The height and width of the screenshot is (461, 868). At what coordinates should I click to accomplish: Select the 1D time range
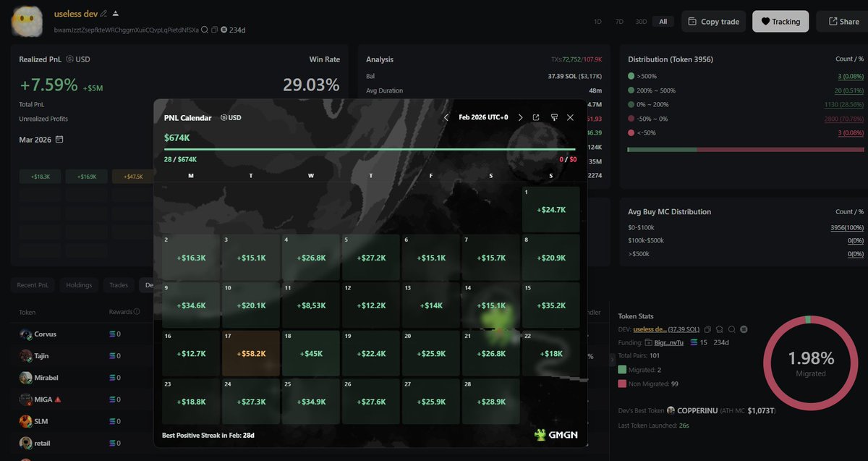click(x=597, y=22)
